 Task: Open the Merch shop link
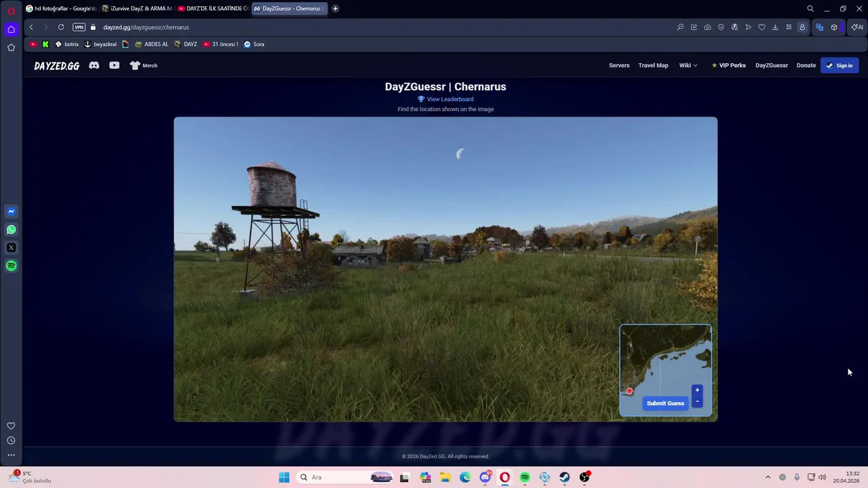tap(143, 65)
